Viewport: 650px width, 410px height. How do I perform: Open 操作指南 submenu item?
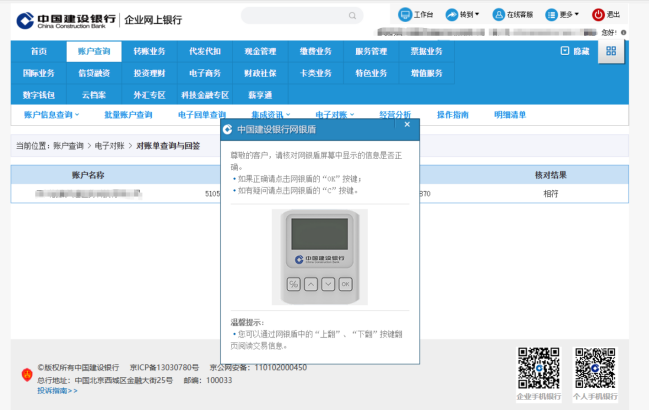point(453,115)
